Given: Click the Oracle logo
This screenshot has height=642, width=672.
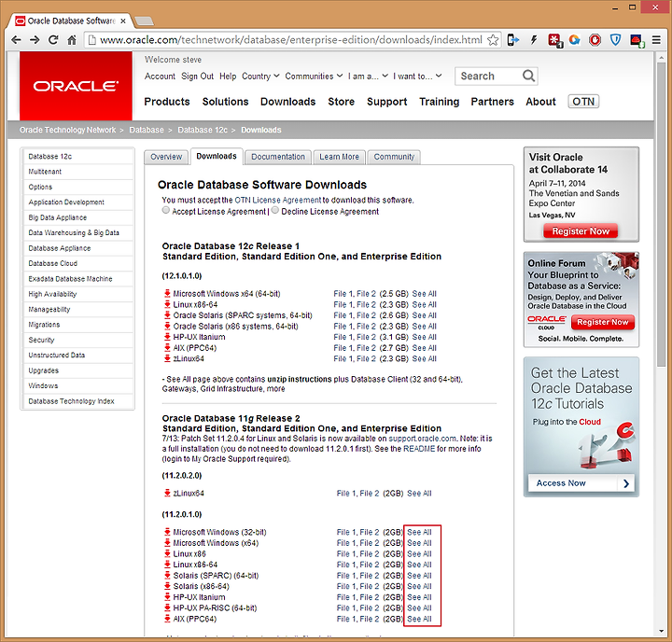Looking at the screenshot, I should 76,86.
